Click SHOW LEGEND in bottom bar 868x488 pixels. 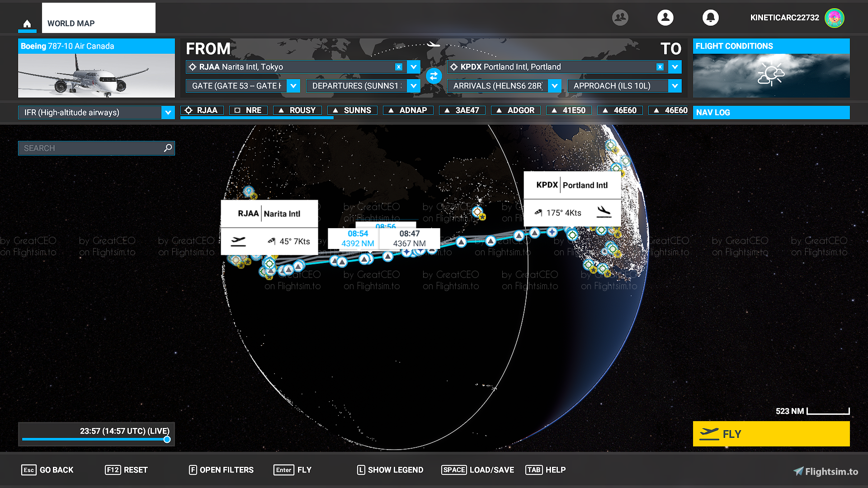390,470
